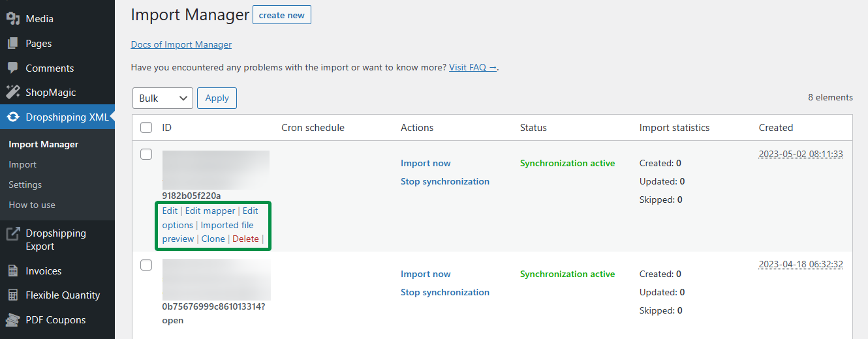Image resolution: width=868 pixels, height=339 pixels.
Task: Click the Comments bubble icon
Action: click(x=13, y=68)
